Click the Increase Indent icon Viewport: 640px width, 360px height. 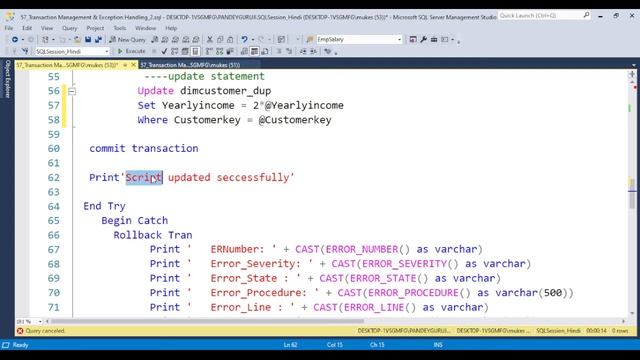(313, 51)
